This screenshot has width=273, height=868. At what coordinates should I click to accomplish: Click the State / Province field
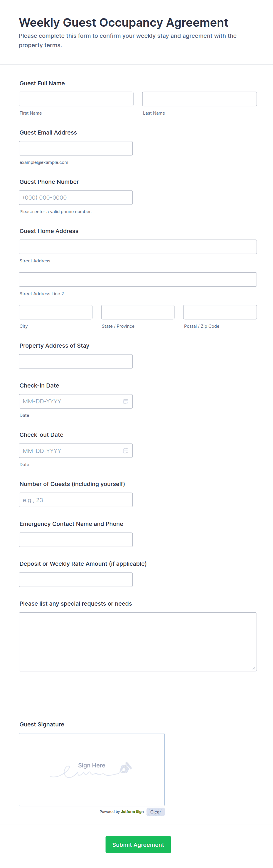point(138,312)
